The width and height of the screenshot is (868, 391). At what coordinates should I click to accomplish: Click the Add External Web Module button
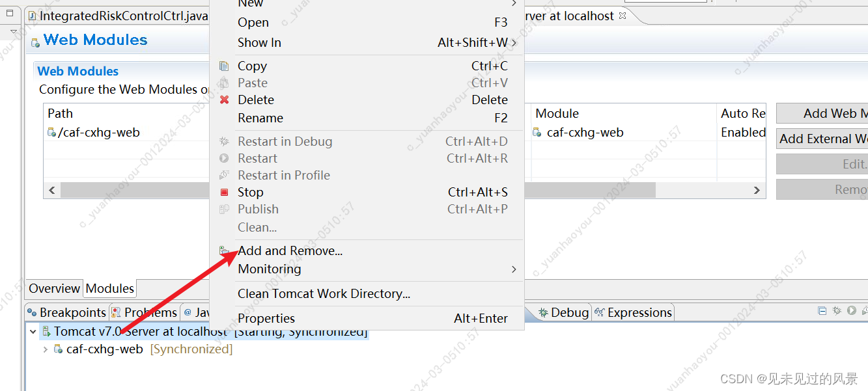click(822, 139)
